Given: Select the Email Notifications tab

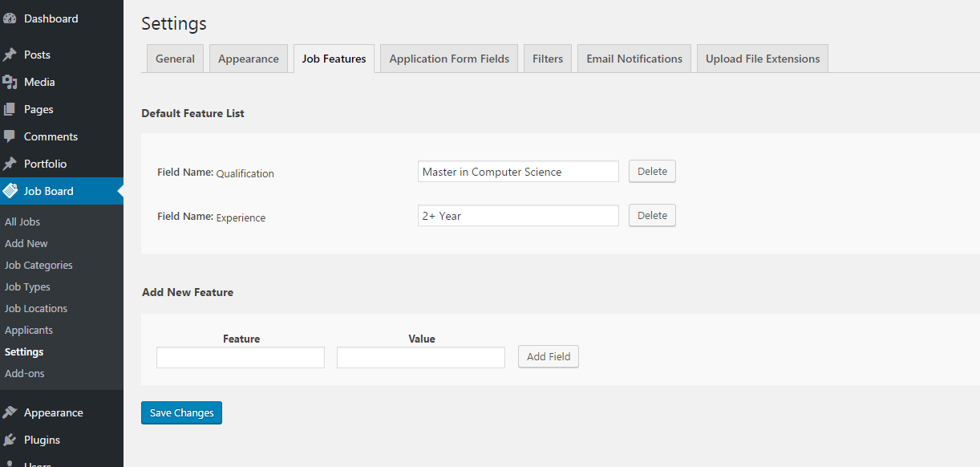Looking at the screenshot, I should (634, 59).
